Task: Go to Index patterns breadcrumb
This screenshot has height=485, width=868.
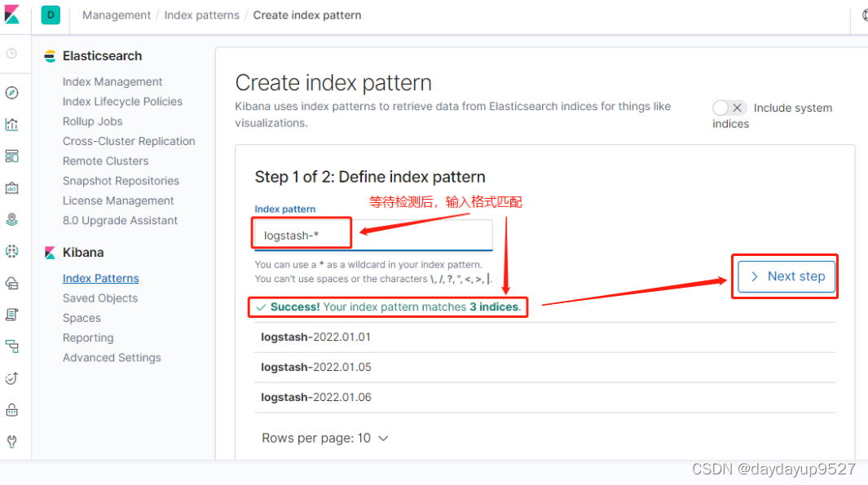Action: (x=201, y=15)
